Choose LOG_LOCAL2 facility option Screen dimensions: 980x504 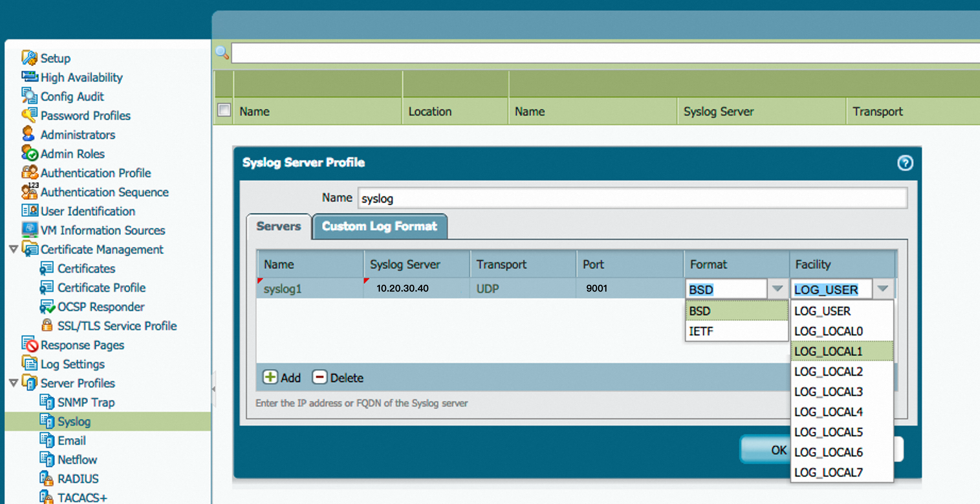pos(842,371)
